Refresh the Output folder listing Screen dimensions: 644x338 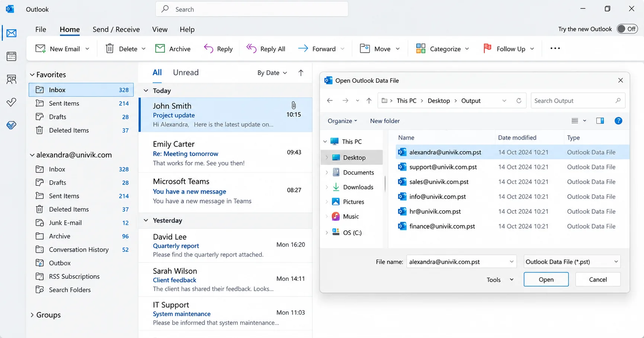pos(519,101)
